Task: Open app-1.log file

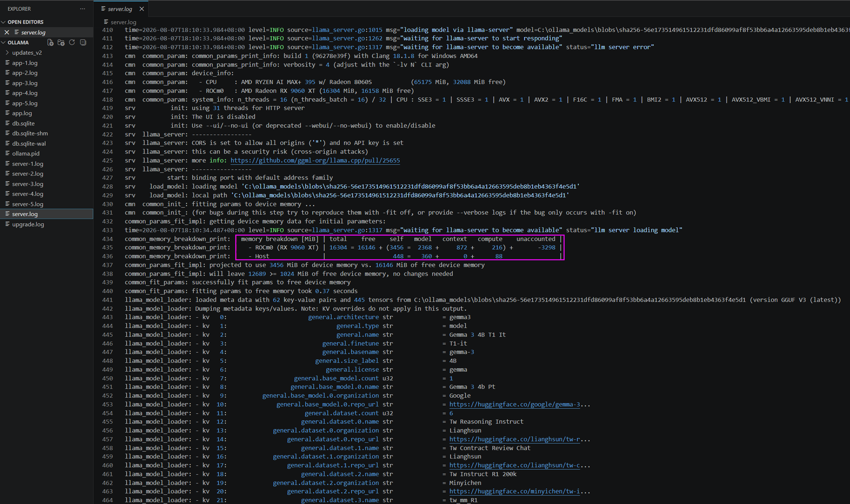Action: [25, 63]
